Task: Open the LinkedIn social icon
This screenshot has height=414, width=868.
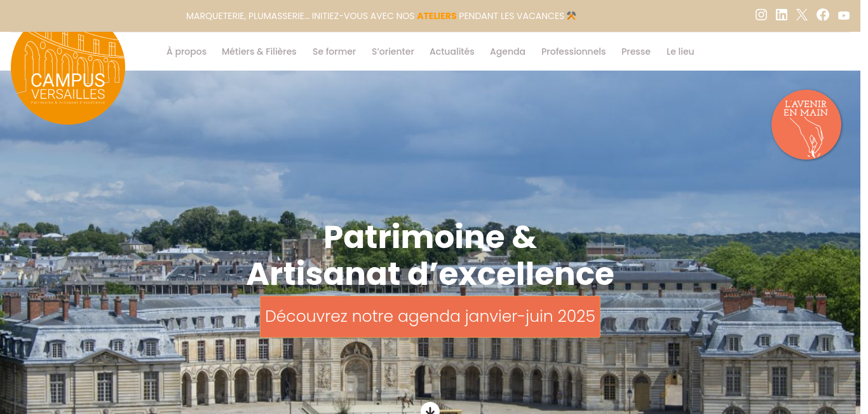Action: (x=782, y=15)
